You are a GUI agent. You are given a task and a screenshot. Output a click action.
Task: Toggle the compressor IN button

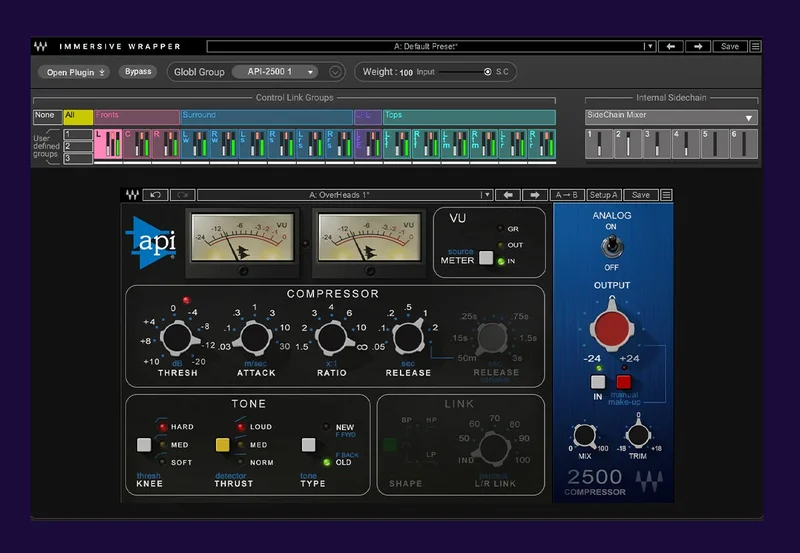click(x=598, y=382)
